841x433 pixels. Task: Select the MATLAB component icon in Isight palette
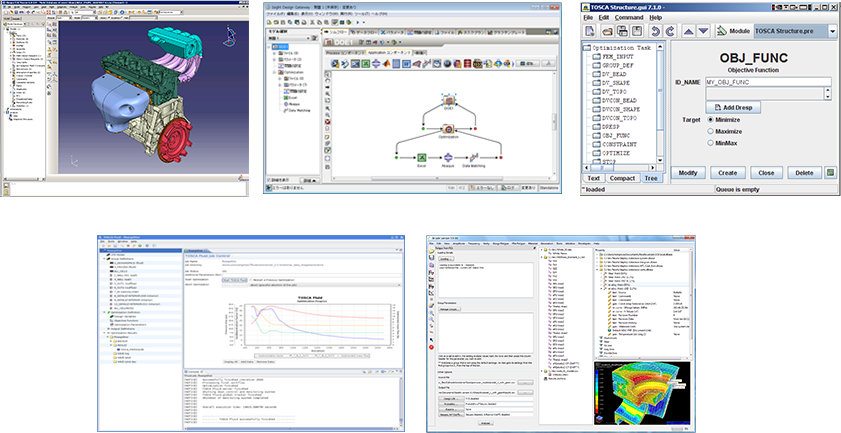point(386,63)
